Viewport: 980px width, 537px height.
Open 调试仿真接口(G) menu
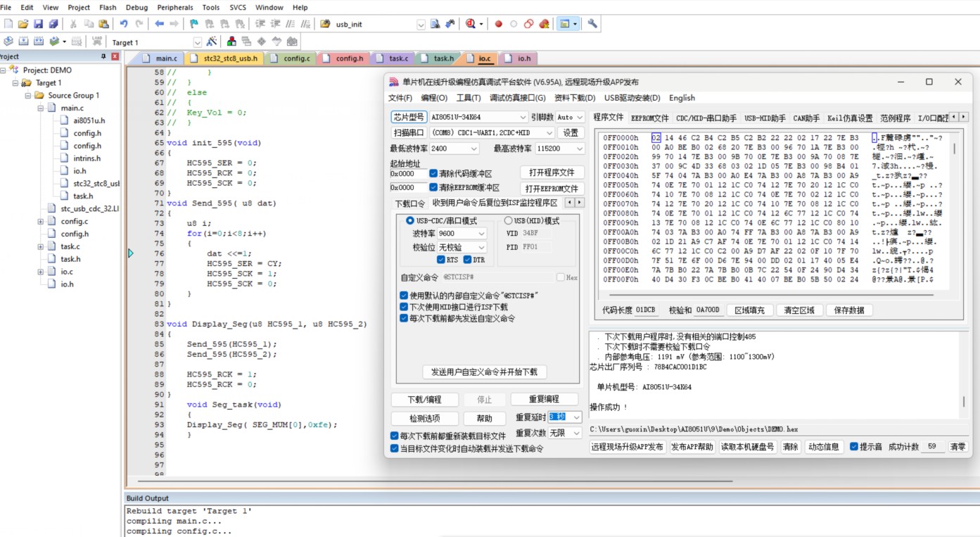pos(517,98)
